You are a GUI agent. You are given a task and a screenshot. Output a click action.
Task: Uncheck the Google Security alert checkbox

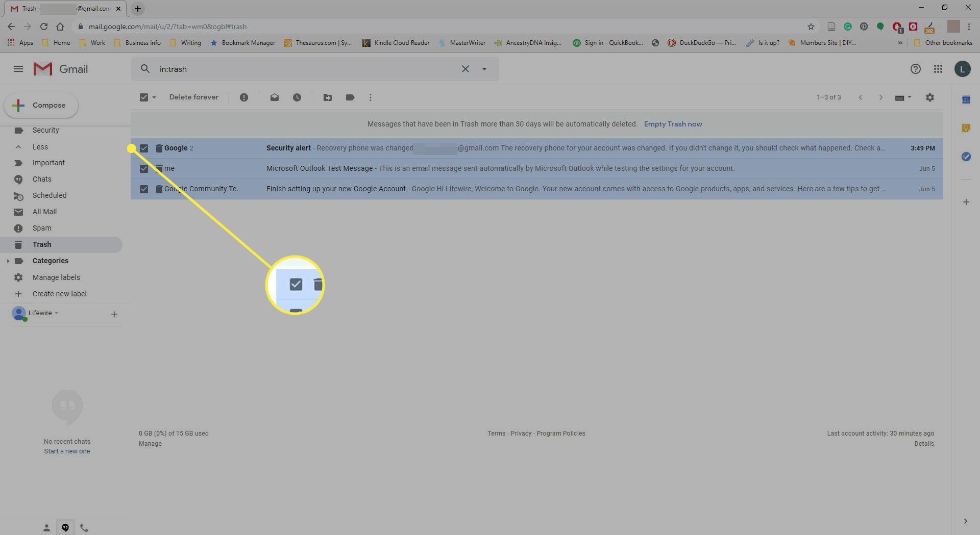[x=144, y=148]
